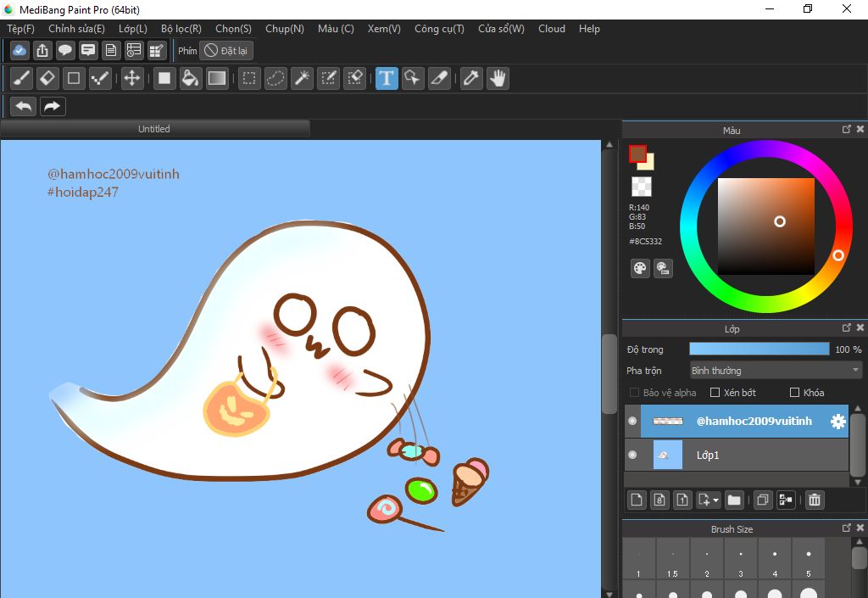Viewport: 868px width, 598px height.
Task: Open the Chỉnh sửa(E) menu
Action: pos(76,29)
